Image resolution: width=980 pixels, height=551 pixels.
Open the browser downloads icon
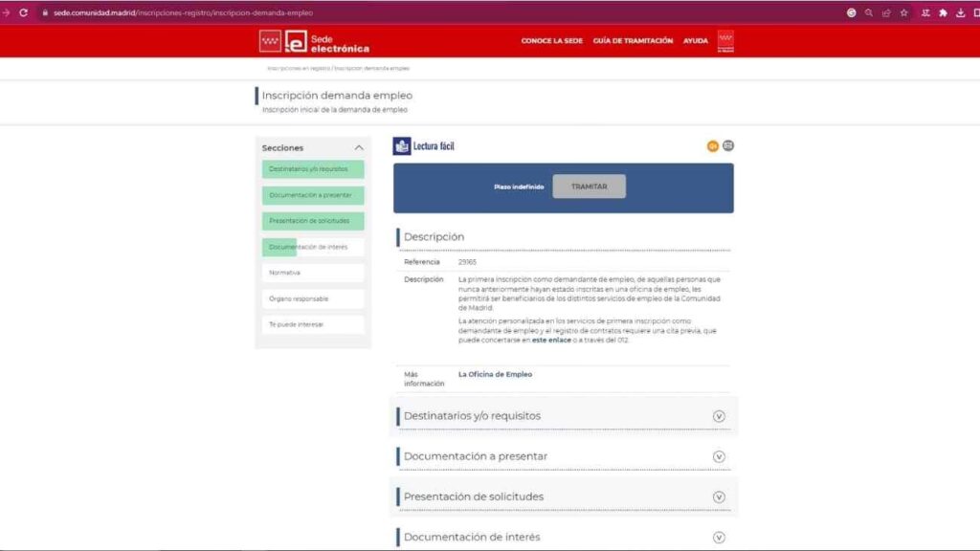960,12
